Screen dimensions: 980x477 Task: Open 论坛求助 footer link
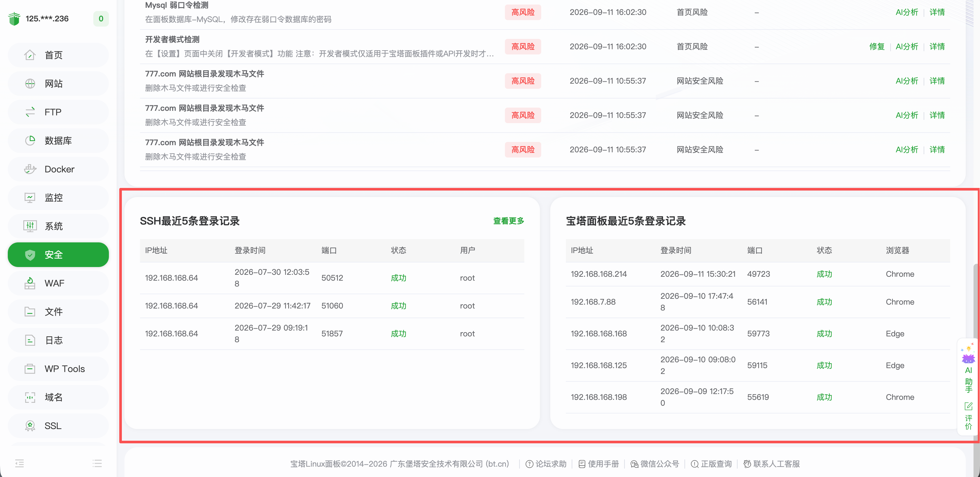click(x=546, y=464)
